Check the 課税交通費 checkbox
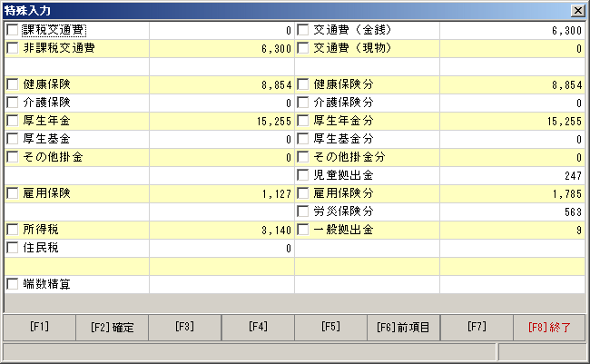590x364 pixels. pyautogui.click(x=13, y=30)
